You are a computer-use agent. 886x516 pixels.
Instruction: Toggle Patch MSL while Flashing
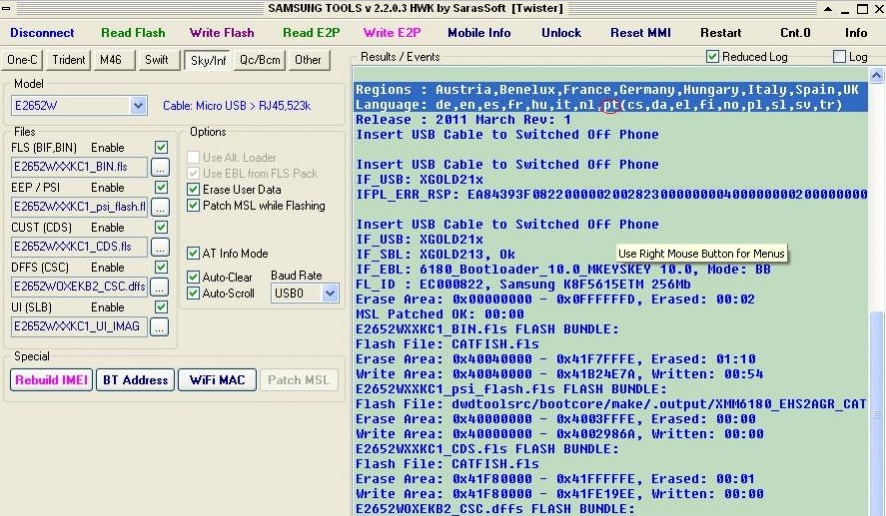click(193, 205)
